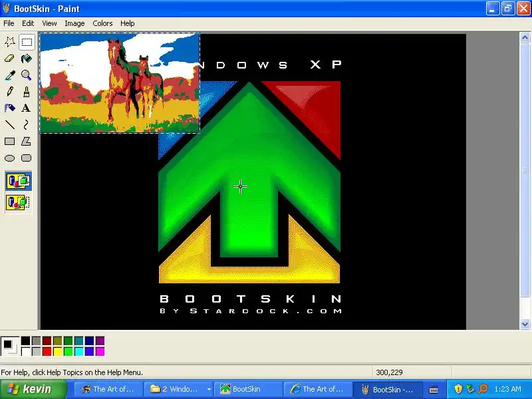Pick the magenta color swatch
The width and height of the screenshot is (532, 399).
(x=100, y=351)
